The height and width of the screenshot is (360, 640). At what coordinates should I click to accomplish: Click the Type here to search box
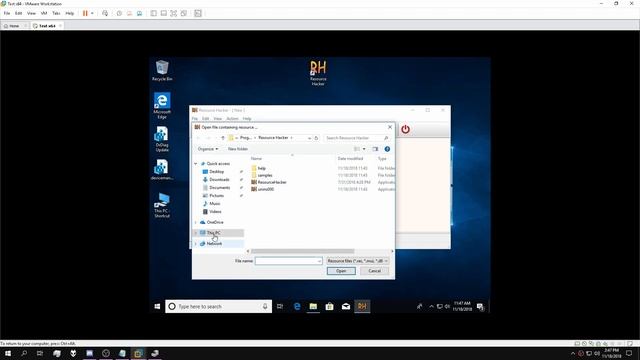pos(218,306)
